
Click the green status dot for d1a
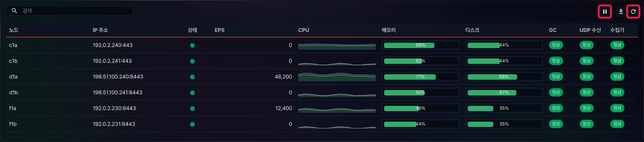point(193,77)
